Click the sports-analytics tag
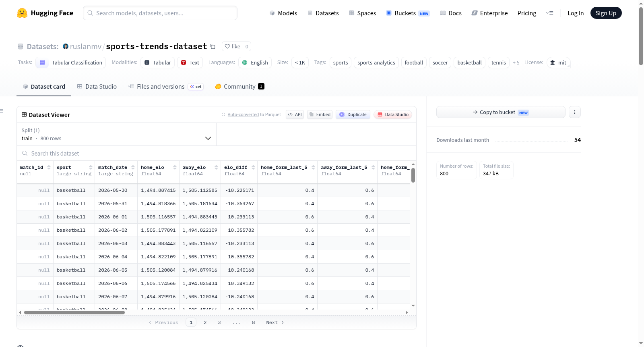Image resolution: width=644 pixels, height=347 pixels. point(376,62)
